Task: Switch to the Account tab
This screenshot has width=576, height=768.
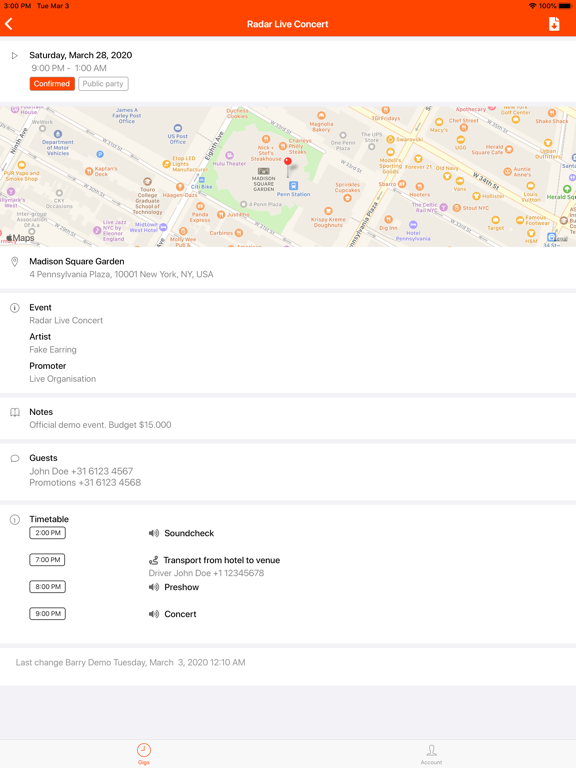Action: 431,753
